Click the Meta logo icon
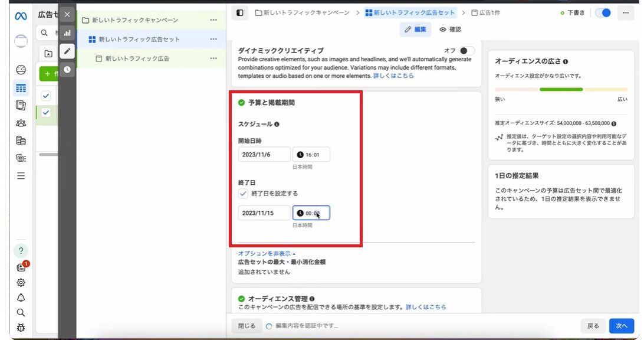Image resolution: width=644 pixels, height=340 pixels. click(x=21, y=16)
